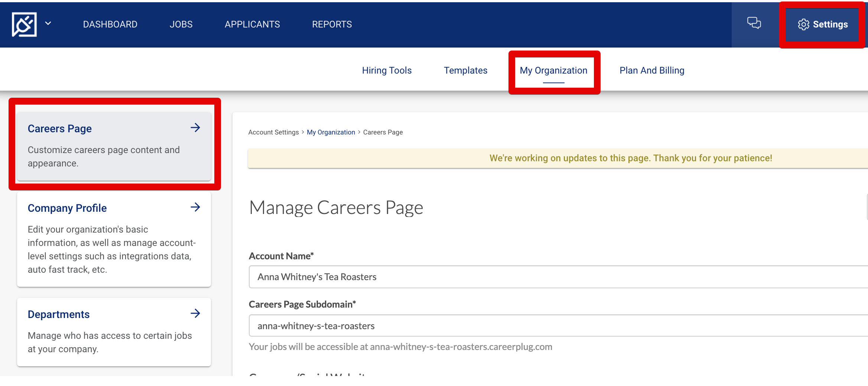Follow the My Organization breadcrumb link

[x=331, y=132]
